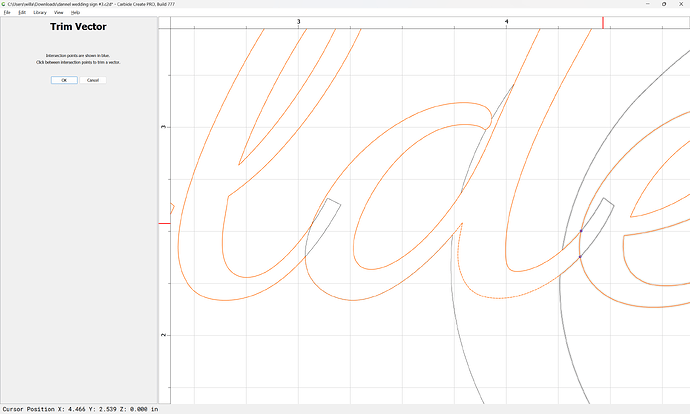Click the left ruler mark labeled 3

point(164,127)
